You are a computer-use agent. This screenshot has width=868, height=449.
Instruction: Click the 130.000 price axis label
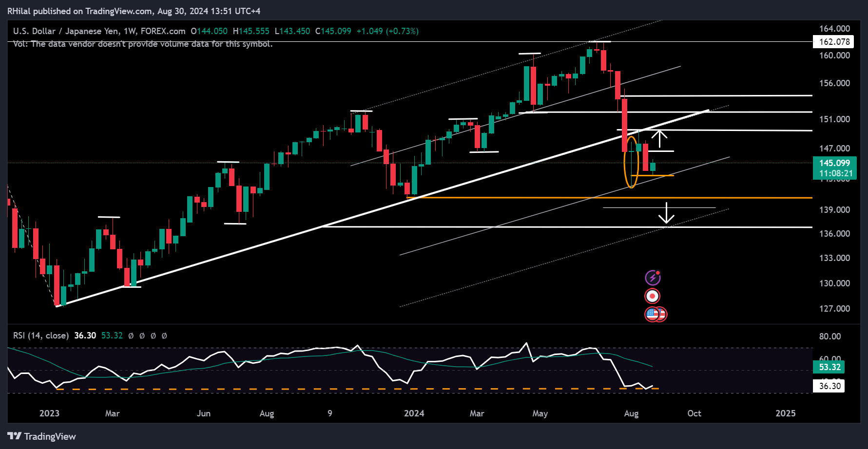834,283
